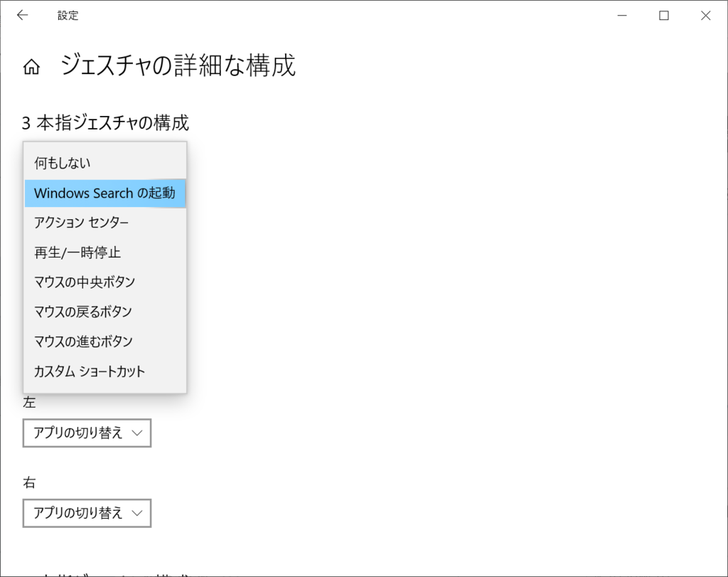Minimize the 設定 window
The width and height of the screenshot is (728, 577).
[622, 16]
